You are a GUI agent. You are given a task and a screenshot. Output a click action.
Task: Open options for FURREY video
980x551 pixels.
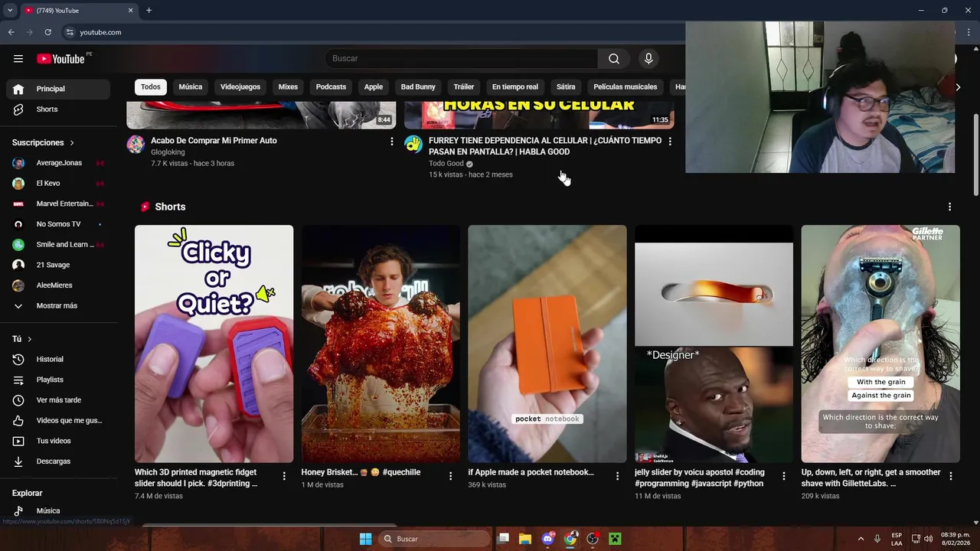[x=670, y=142]
